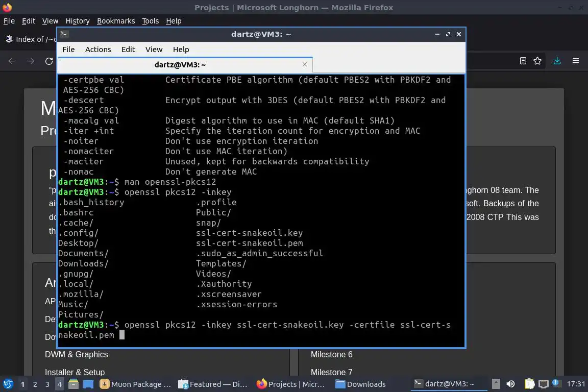Screen dimensions: 588x392
Task: Click the show desktop taskbar icon
Action: [x=88, y=384]
